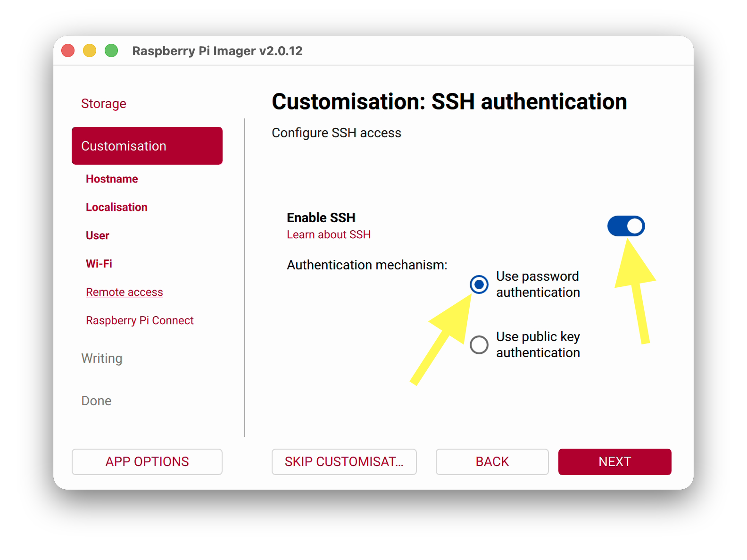Image resolution: width=747 pixels, height=560 pixels.
Task: Open the Remote access section
Action: [x=124, y=292]
